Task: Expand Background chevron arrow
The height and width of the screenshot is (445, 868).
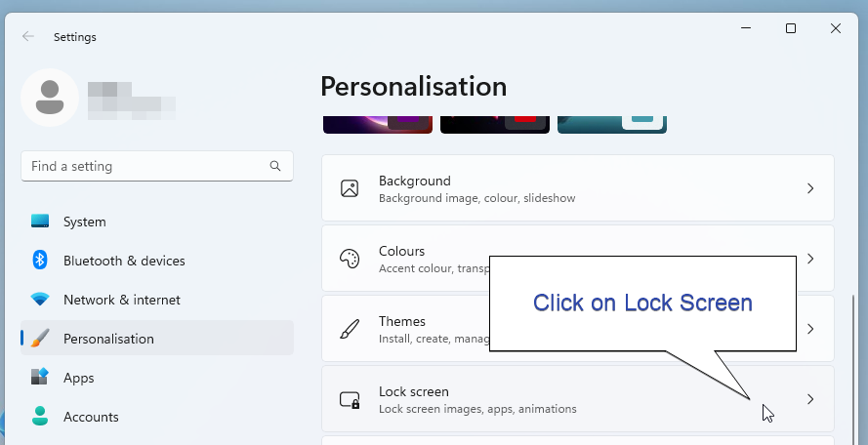Action: tap(810, 188)
